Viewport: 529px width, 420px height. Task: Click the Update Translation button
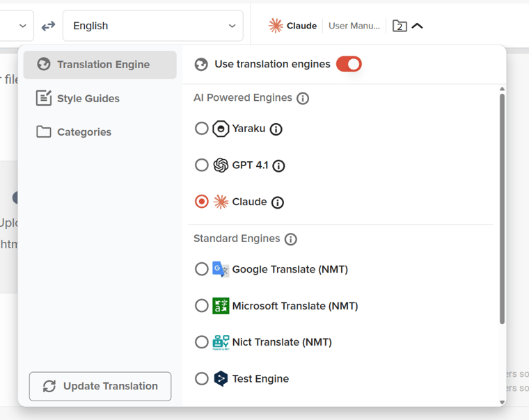click(x=100, y=387)
